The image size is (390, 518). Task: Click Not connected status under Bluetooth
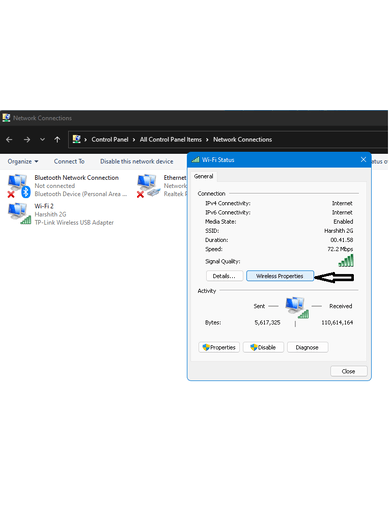(x=55, y=186)
